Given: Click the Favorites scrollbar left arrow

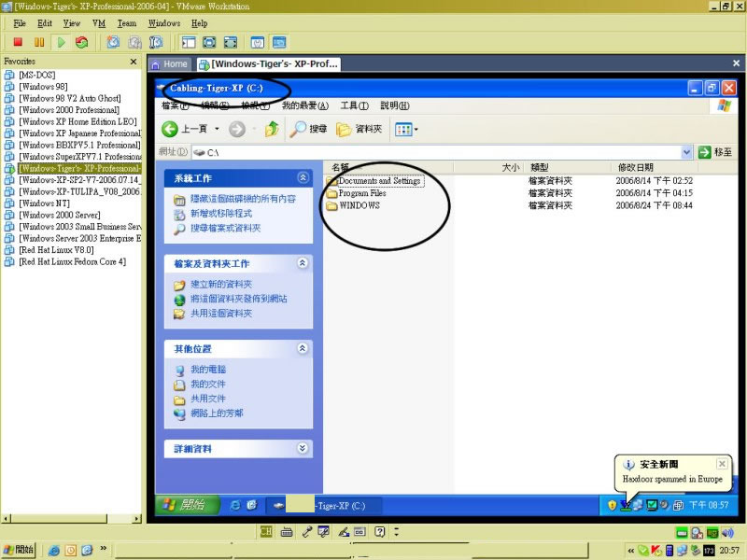Looking at the screenshot, I should pos(6,519).
